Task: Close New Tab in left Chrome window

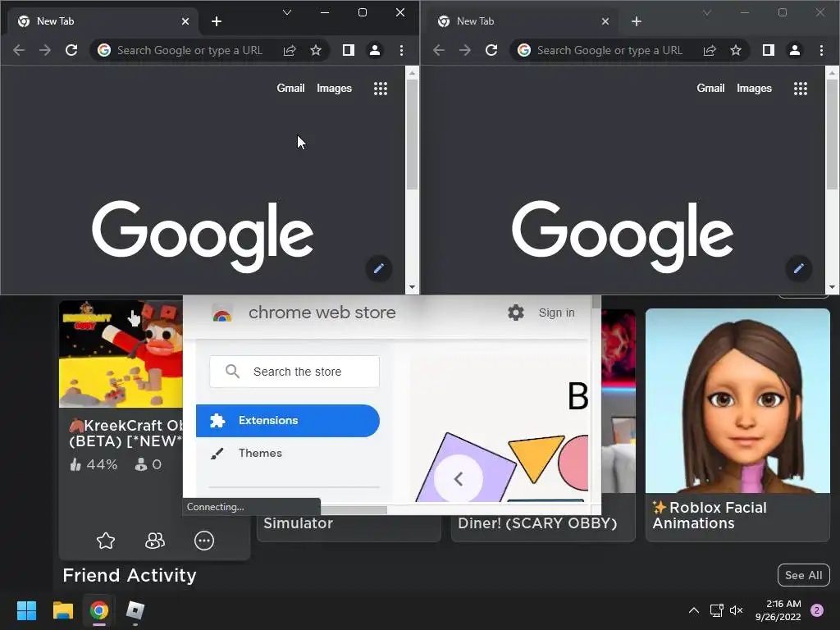Action: click(185, 21)
